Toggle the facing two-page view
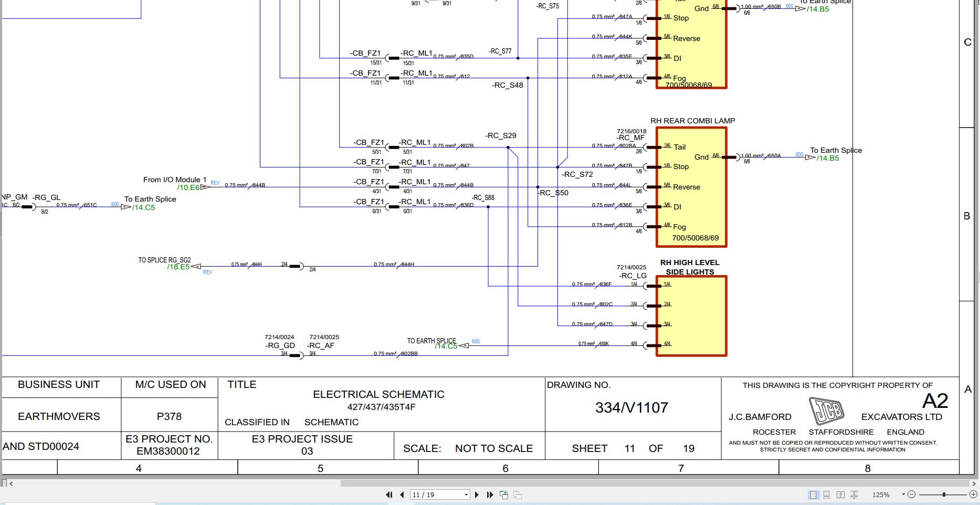Viewport: 980px width, 505px height. [841, 494]
